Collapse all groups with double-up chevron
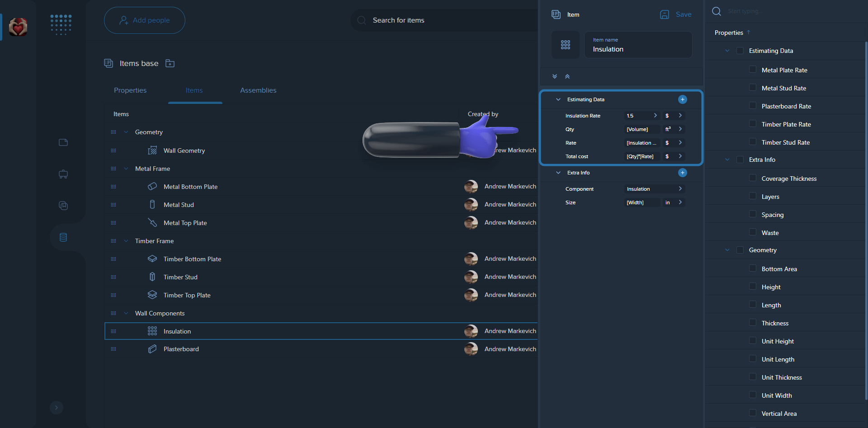 click(x=567, y=76)
